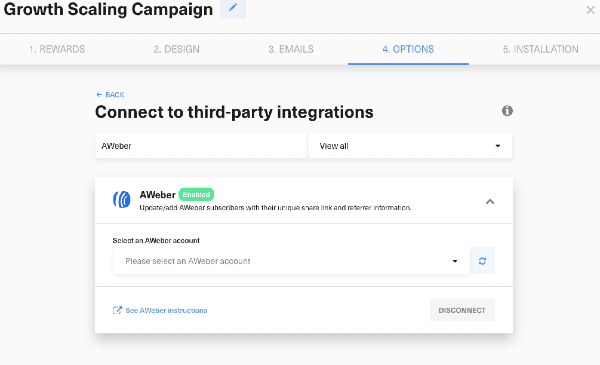Click the refresh AWeber accounts icon
Image resolution: width=600 pixels, height=365 pixels.
482,261
